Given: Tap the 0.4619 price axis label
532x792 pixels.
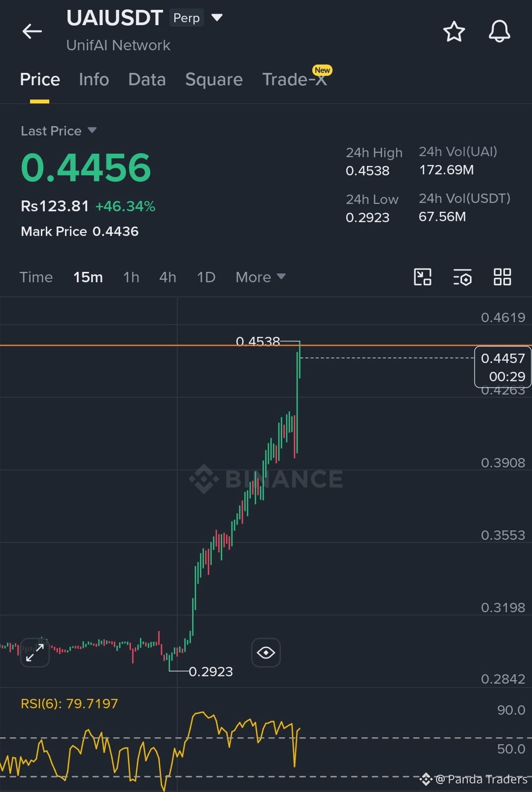Looking at the screenshot, I should [503, 318].
